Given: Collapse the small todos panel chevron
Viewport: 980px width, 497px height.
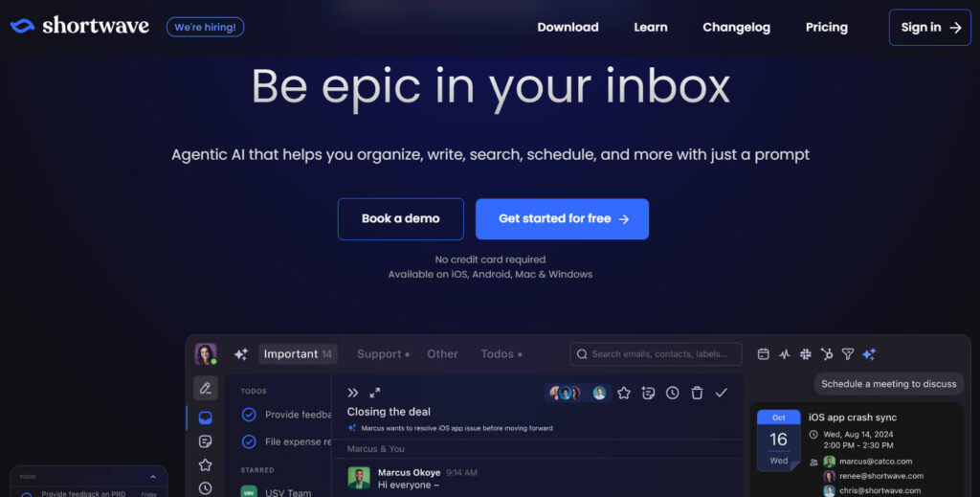Looking at the screenshot, I should [153, 477].
